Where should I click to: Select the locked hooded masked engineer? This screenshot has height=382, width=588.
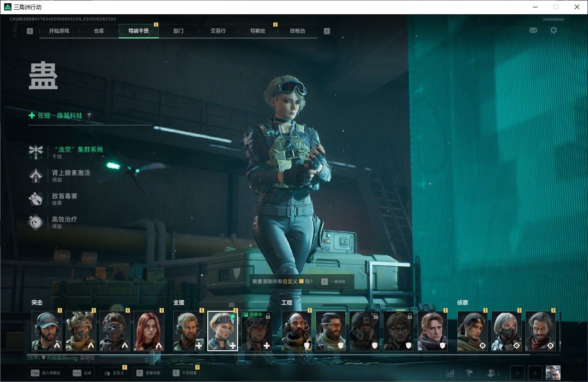(x=365, y=331)
